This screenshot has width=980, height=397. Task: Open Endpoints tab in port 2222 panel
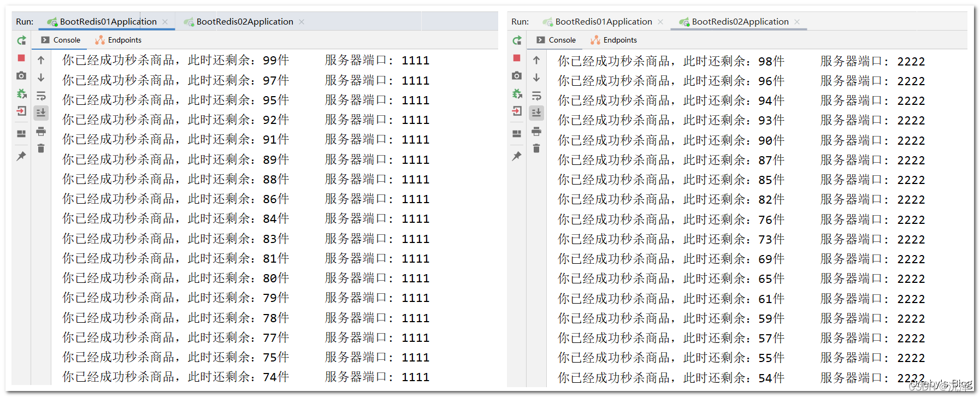pos(613,40)
